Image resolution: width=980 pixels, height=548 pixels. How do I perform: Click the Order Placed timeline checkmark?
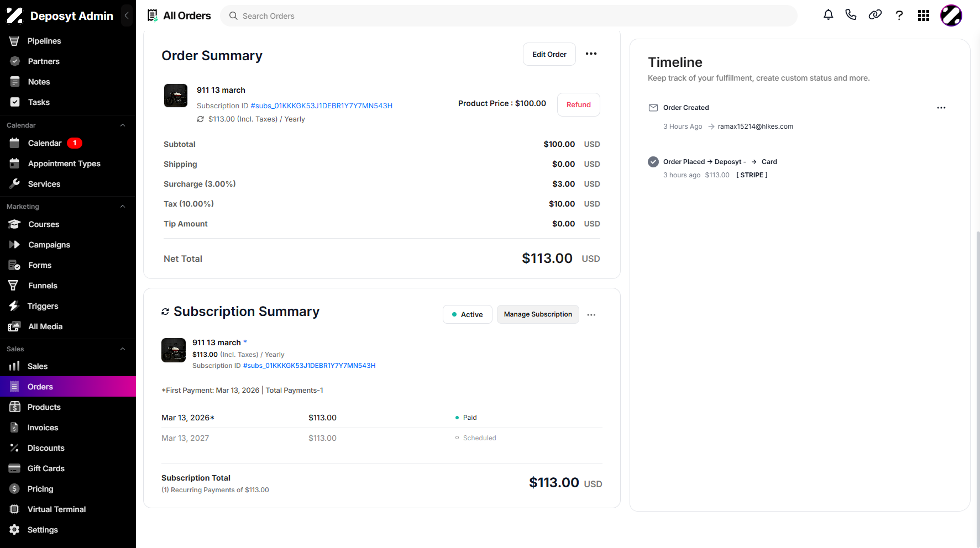pos(653,162)
